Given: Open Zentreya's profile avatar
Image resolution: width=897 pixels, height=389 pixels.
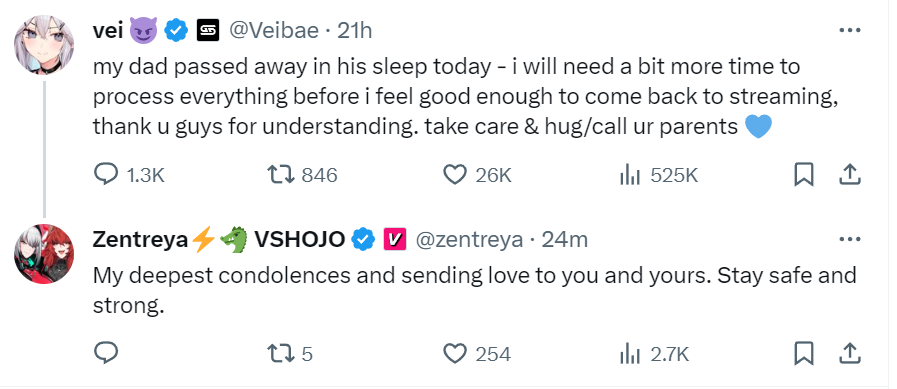Looking at the screenshot, I should click(44, 253).
